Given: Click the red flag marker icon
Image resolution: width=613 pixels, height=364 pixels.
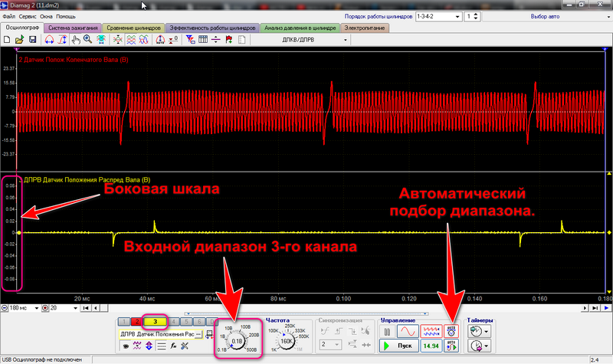Looking at the screenshot, I should pos(229,40).
